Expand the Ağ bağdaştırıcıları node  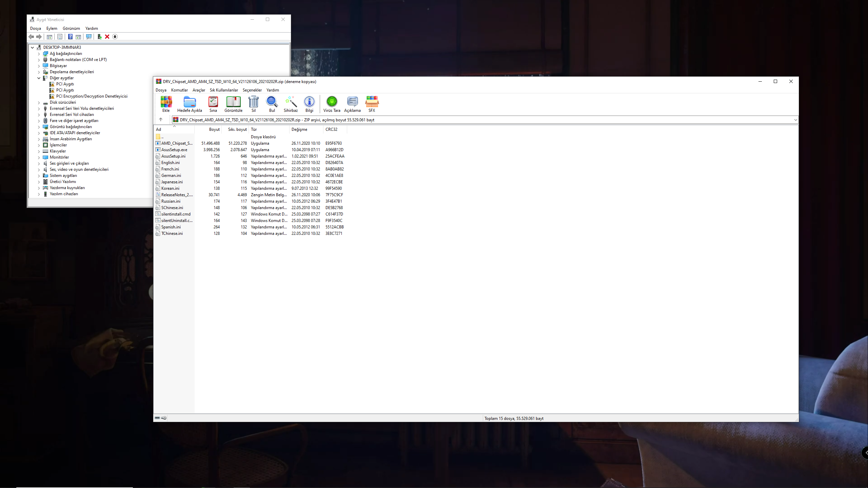(x=39, y=54)
